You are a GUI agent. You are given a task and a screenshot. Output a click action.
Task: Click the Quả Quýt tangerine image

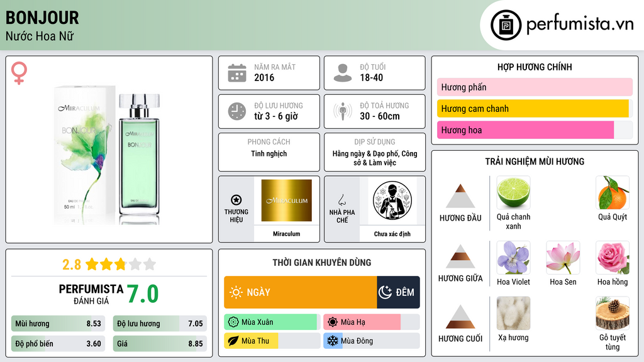(613, 192)
